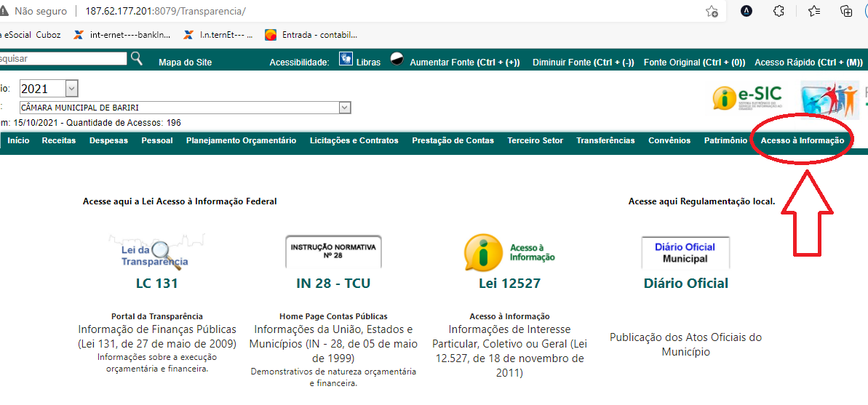868x405 pixels.
Task: Select Licitações e Contratos menu item
Action: click(354, 140)
